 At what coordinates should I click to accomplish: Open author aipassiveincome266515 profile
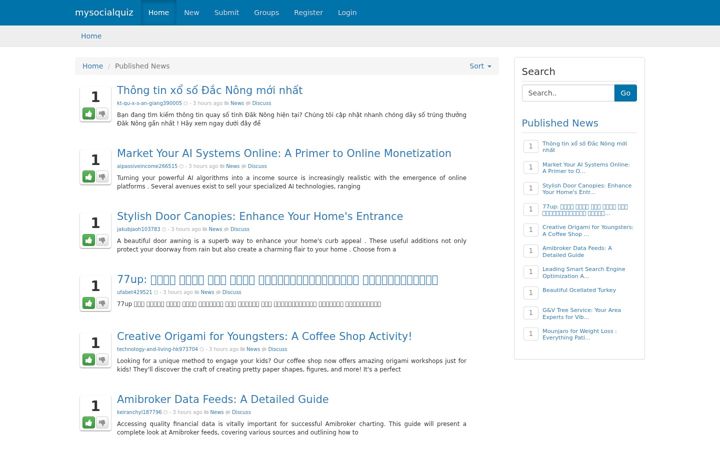point(147,166)
